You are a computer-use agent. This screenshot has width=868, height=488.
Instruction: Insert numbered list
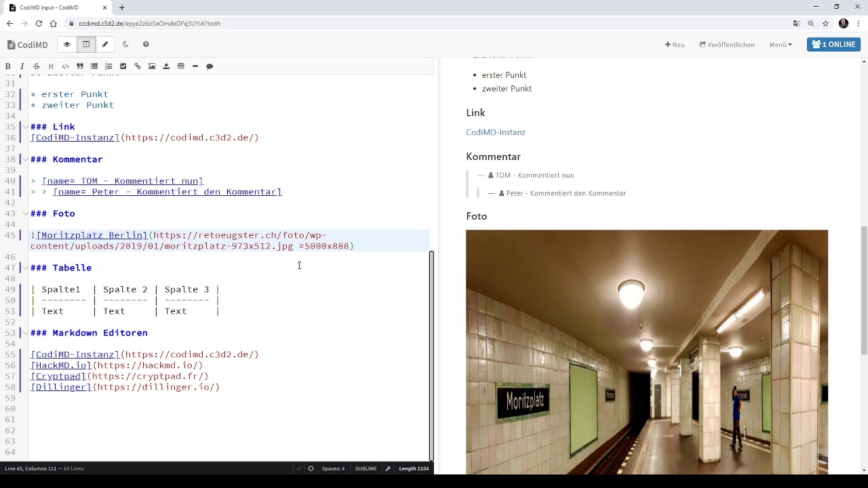point(108,66)
